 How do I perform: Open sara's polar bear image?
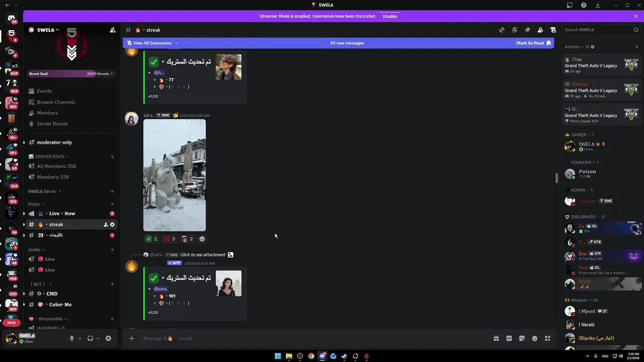pos(175,175)
